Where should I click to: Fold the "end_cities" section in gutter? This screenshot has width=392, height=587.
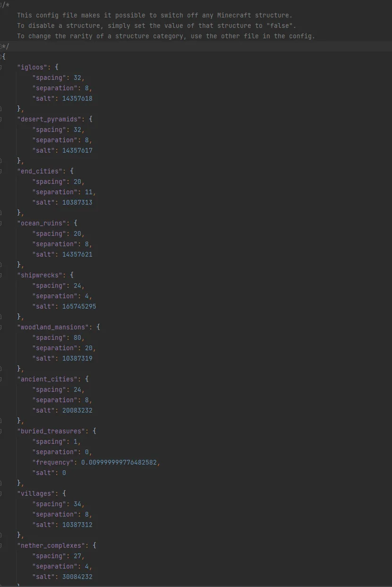click(0, 171)
